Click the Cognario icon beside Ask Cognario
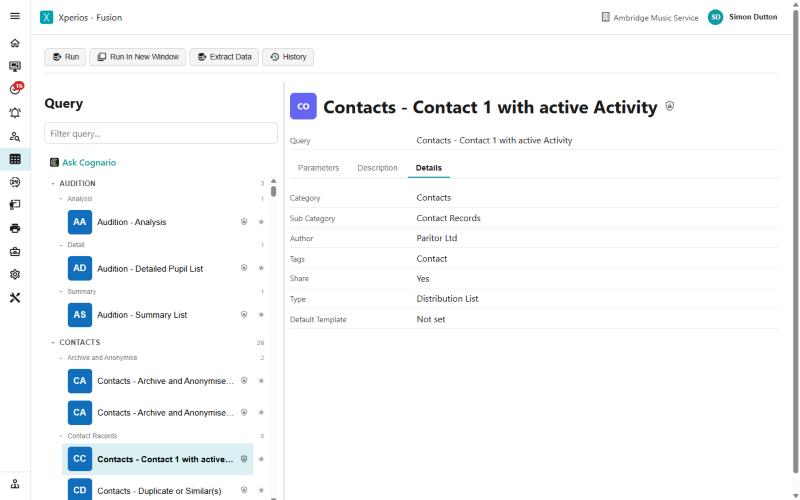The height and width of the screenshot is (500, 800). pos(54,162)
